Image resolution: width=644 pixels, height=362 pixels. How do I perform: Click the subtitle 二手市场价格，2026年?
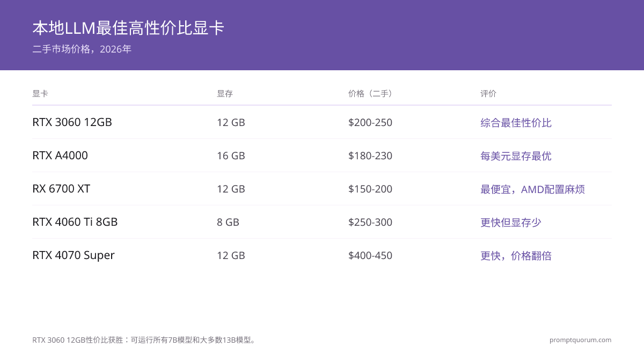tap(82, 49)
